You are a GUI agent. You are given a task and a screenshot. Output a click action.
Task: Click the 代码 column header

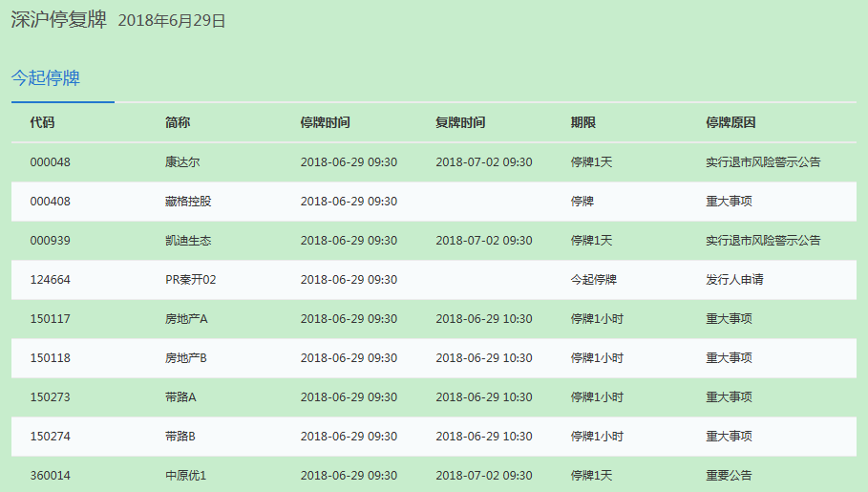click(x=42, y=122)
